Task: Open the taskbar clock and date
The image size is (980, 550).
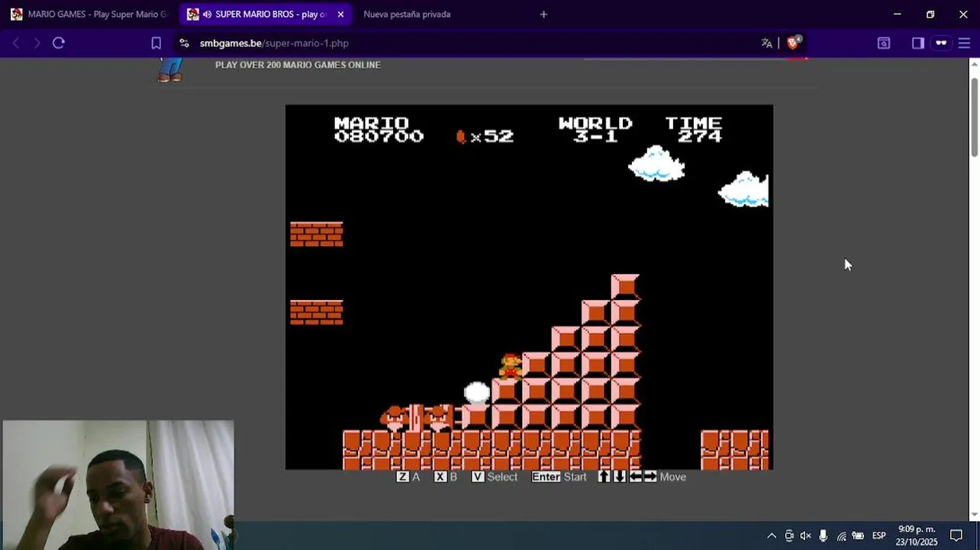Action: coord(917,535)
